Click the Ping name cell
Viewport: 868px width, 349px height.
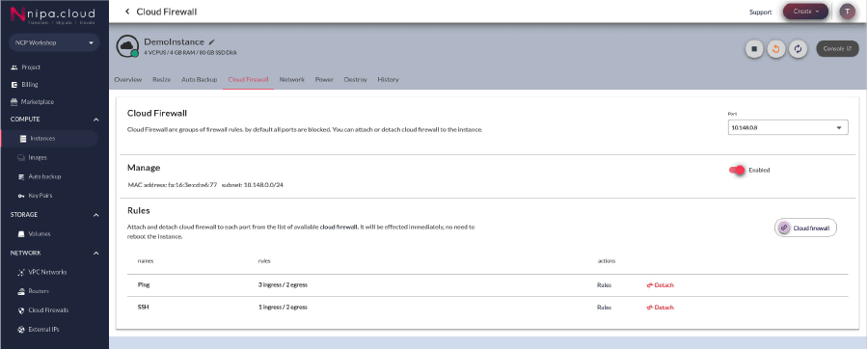(144, 284)
